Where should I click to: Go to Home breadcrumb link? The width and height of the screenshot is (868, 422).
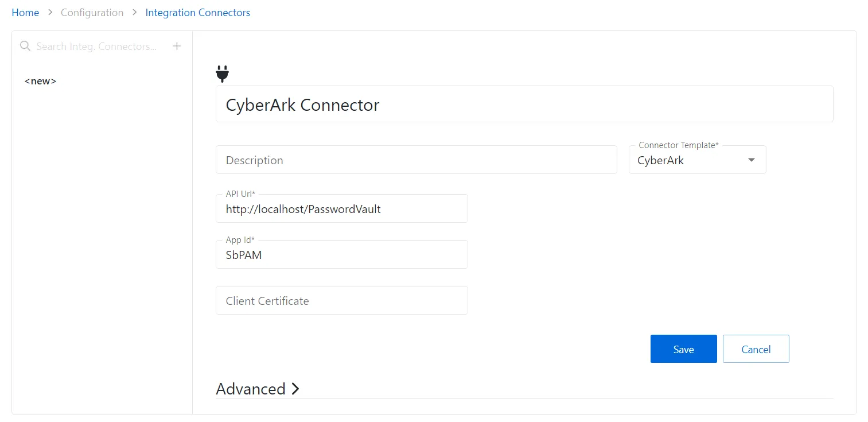pyautogui.click(x=25, y=13)
